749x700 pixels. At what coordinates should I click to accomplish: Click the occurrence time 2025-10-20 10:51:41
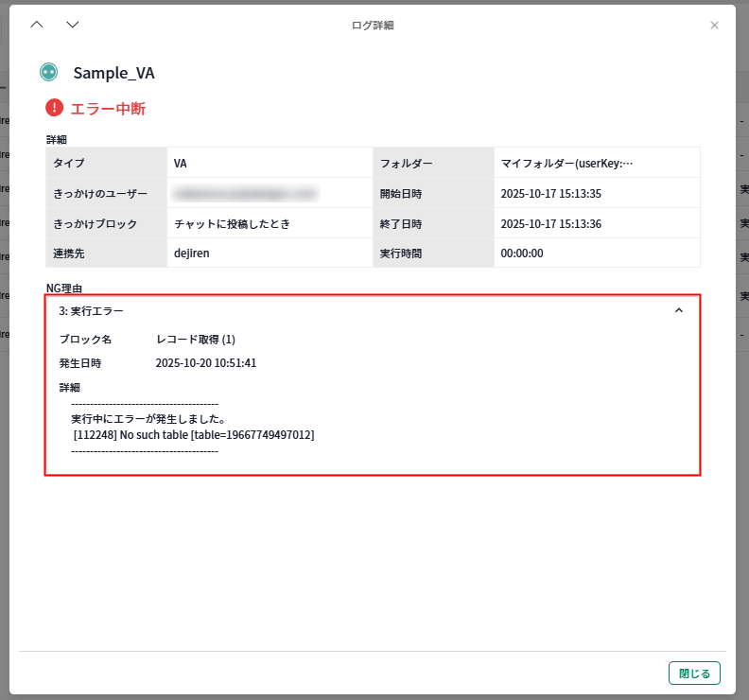[206, 362]
